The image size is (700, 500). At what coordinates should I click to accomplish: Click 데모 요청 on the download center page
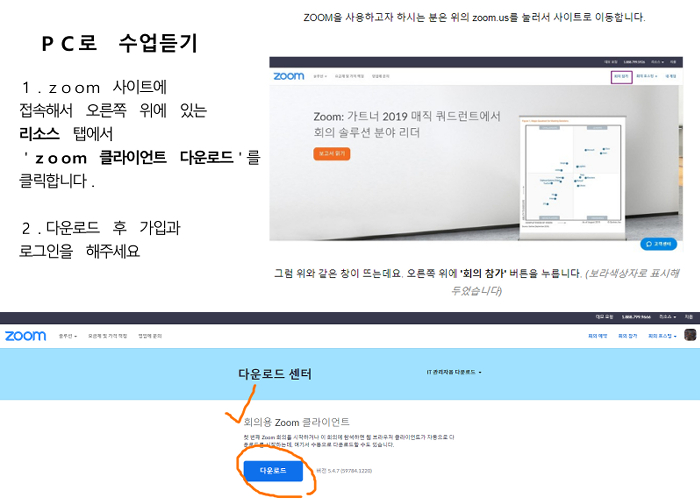pyautogui.click(x=604, y=317)
